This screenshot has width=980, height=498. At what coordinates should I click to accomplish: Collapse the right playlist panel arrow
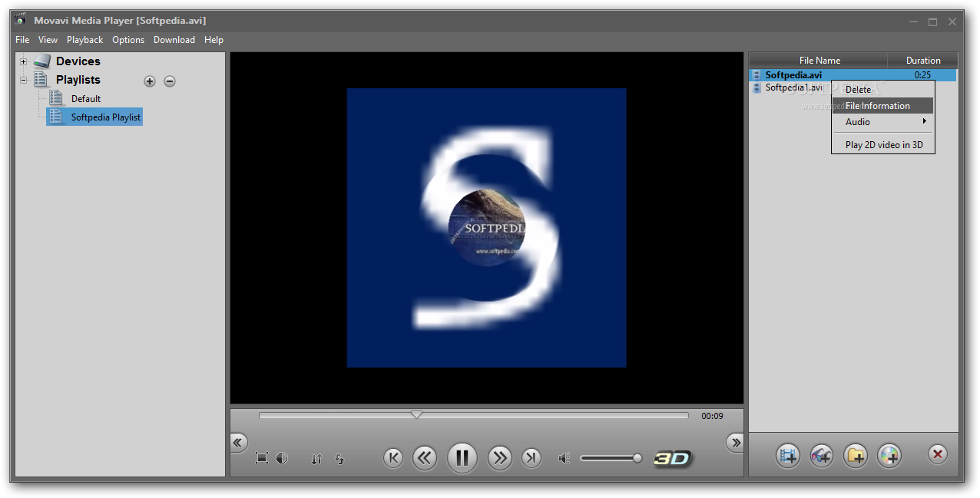coord(735,442)
